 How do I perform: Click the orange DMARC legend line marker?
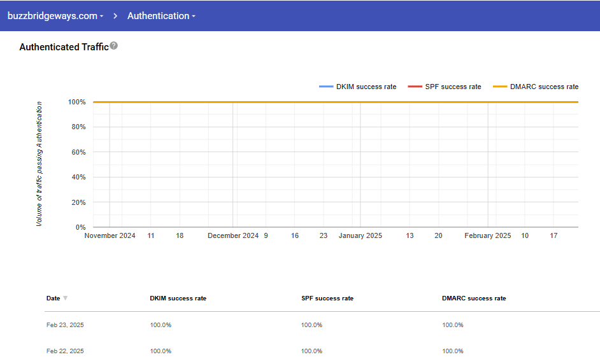click(x=500, y=87)
